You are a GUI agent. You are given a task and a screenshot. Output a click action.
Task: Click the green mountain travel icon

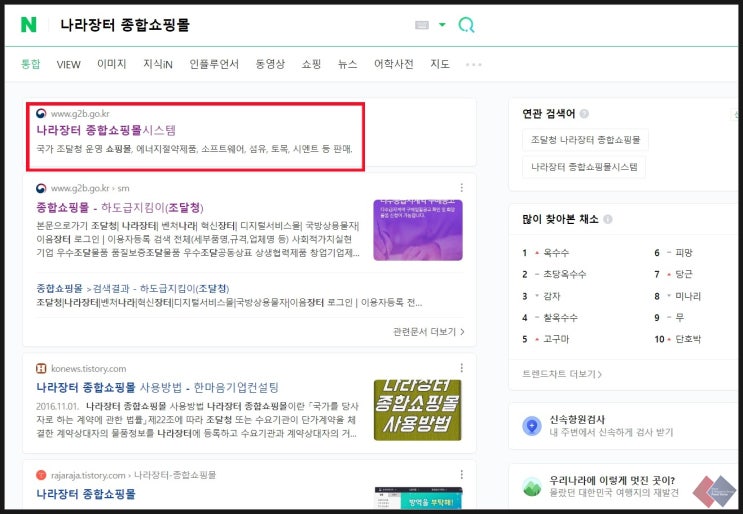(x=532, y=487)
